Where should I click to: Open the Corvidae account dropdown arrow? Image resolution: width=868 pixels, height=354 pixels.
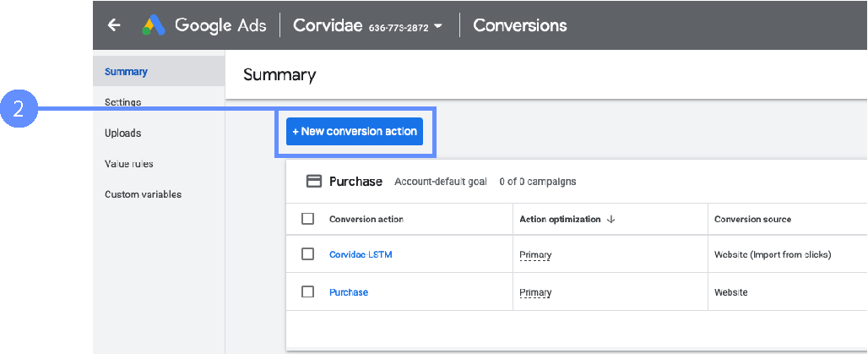(x=438, y=26)
